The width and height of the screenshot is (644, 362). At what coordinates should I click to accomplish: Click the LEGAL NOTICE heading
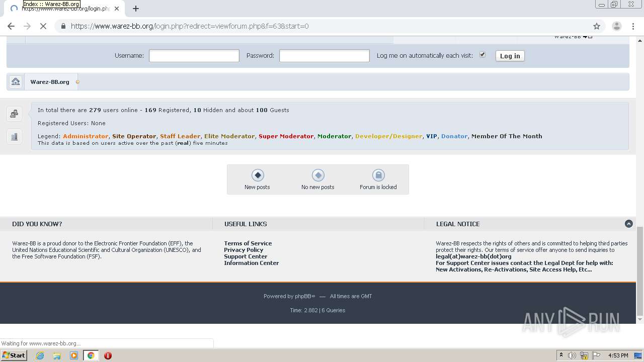[x=458, y=224]
